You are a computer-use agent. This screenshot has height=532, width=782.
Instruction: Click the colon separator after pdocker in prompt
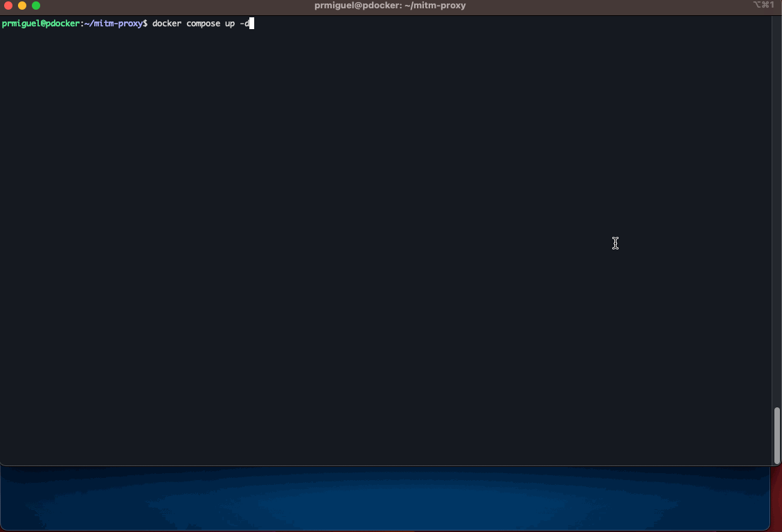[82, 24]
